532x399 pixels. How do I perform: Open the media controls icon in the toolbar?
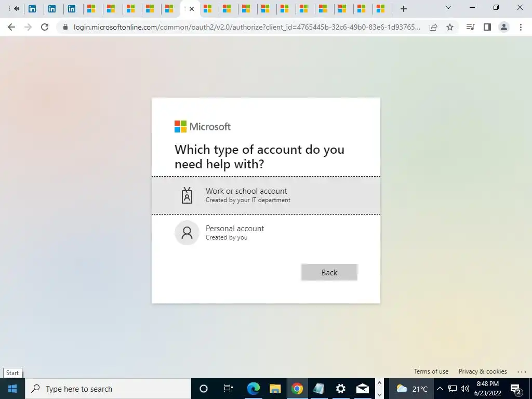pos(470,27)
